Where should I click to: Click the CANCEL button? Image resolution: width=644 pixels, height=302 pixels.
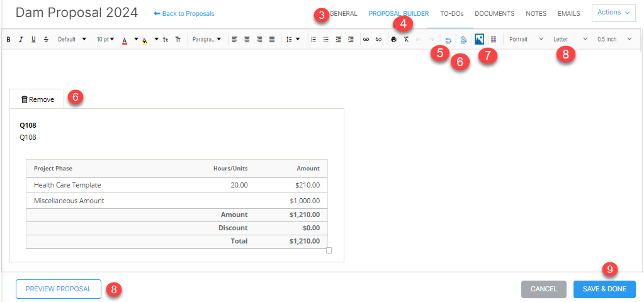click(x=544, y=289)
